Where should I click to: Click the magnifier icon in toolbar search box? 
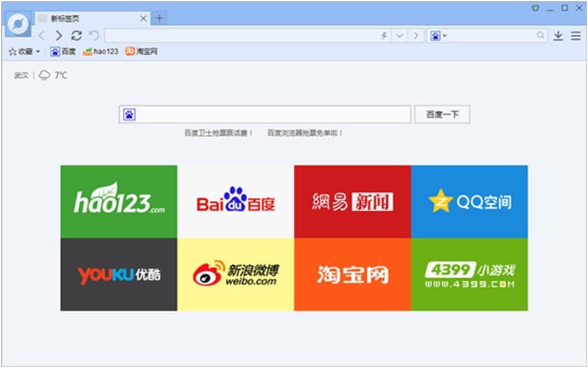click(x=541, y=35)
